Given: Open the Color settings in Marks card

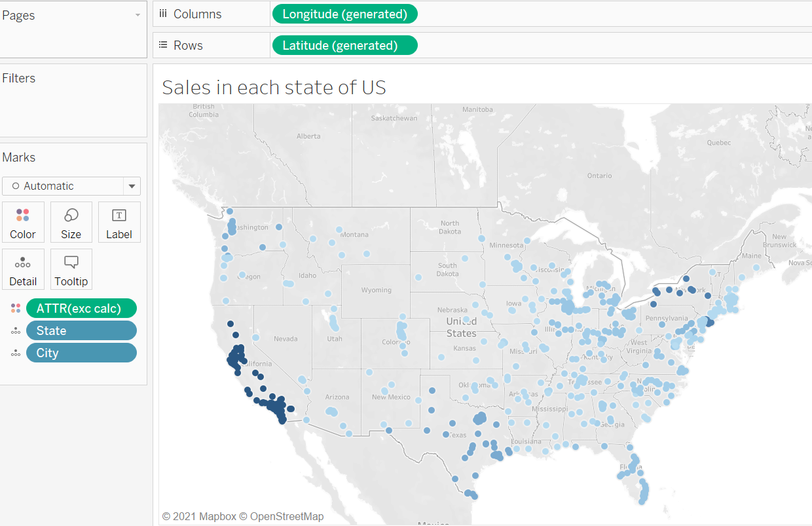Looking at the screenshot, I should coord(23,222).
